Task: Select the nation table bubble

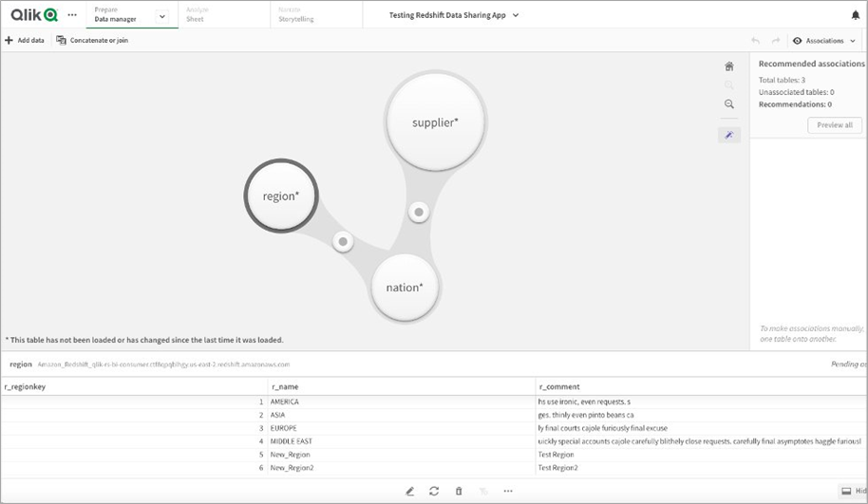Action: (x=405, y=288)
